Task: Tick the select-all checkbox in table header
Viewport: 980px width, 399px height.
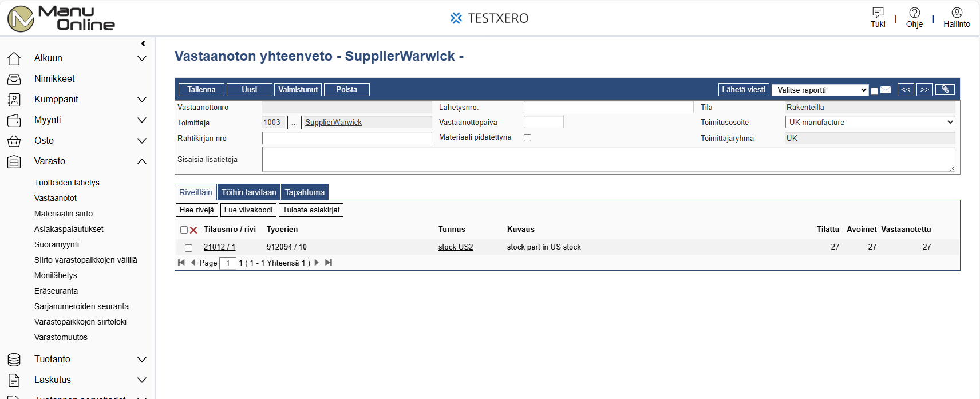Action: (x=184, y=230)
